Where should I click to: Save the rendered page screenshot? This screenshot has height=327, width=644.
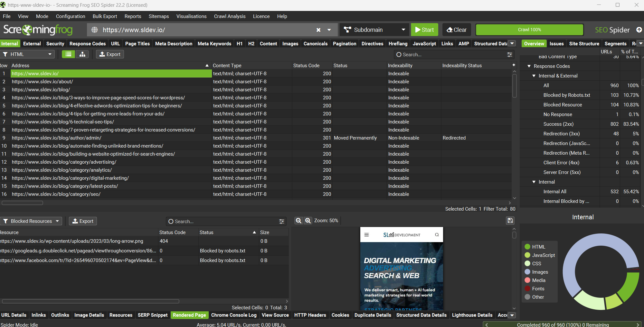510,221
